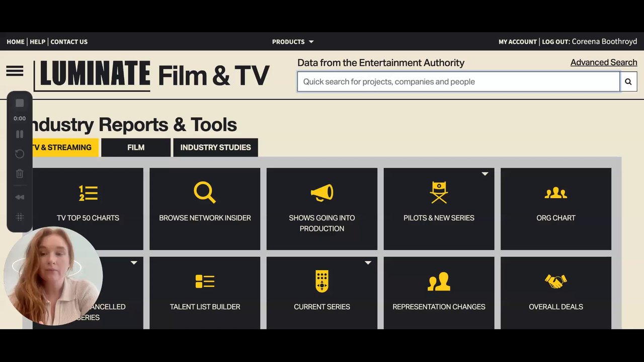Click director chair icon for Pilots & New Series

point(439,193)
